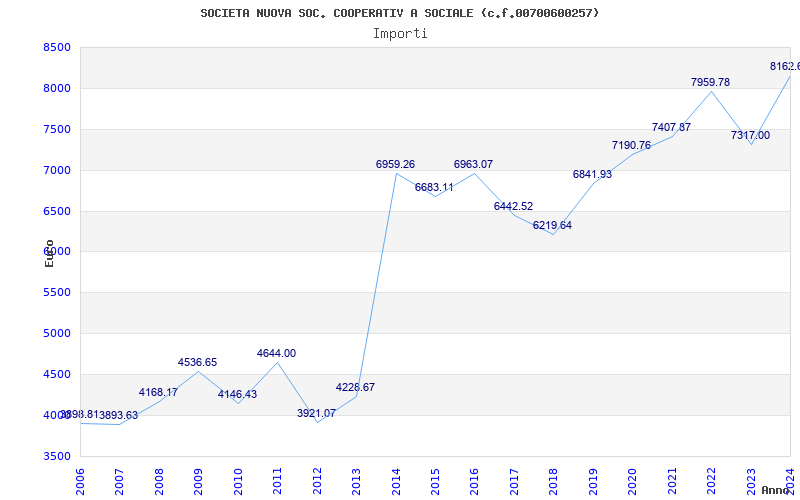Click the Euro y-axis title
800x500 pixels.
[49, 253]
